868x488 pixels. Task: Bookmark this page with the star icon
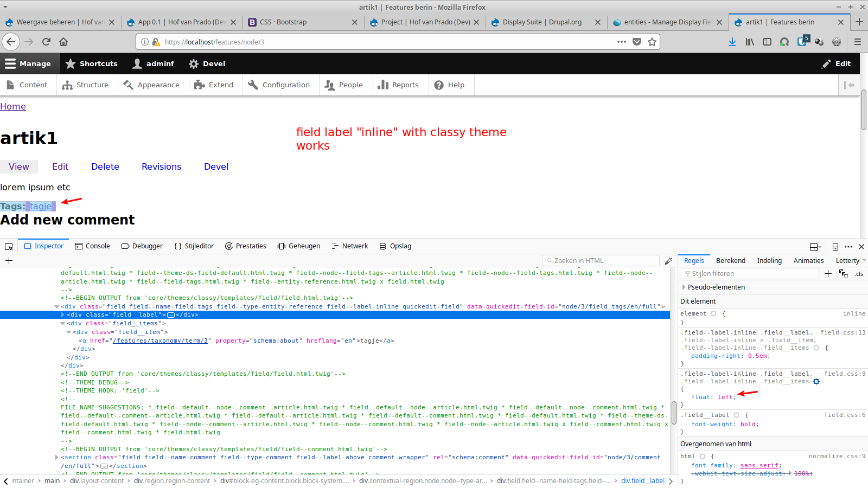652,42
